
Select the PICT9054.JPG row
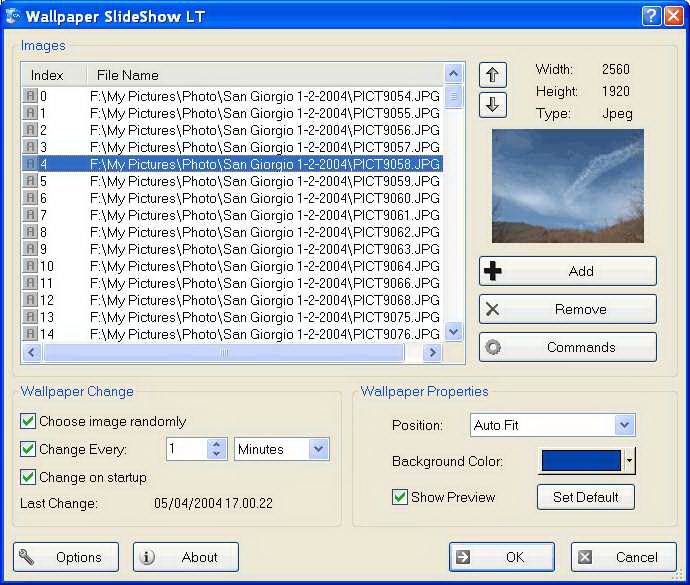[x=232, y=96]
